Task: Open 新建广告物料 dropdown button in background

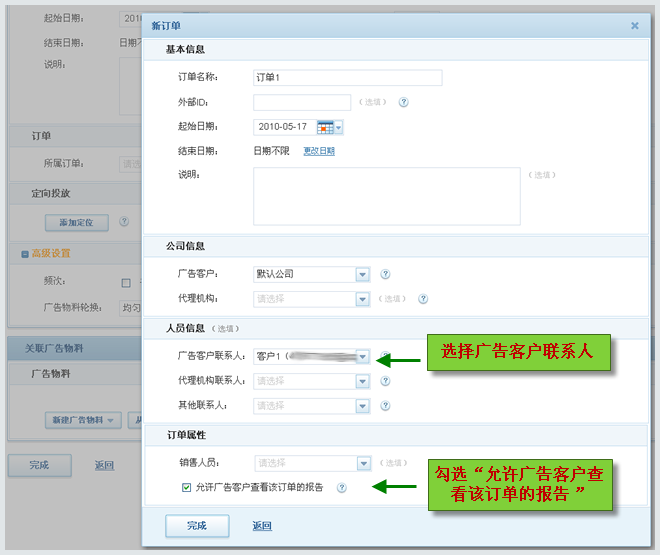Action: 83,420
